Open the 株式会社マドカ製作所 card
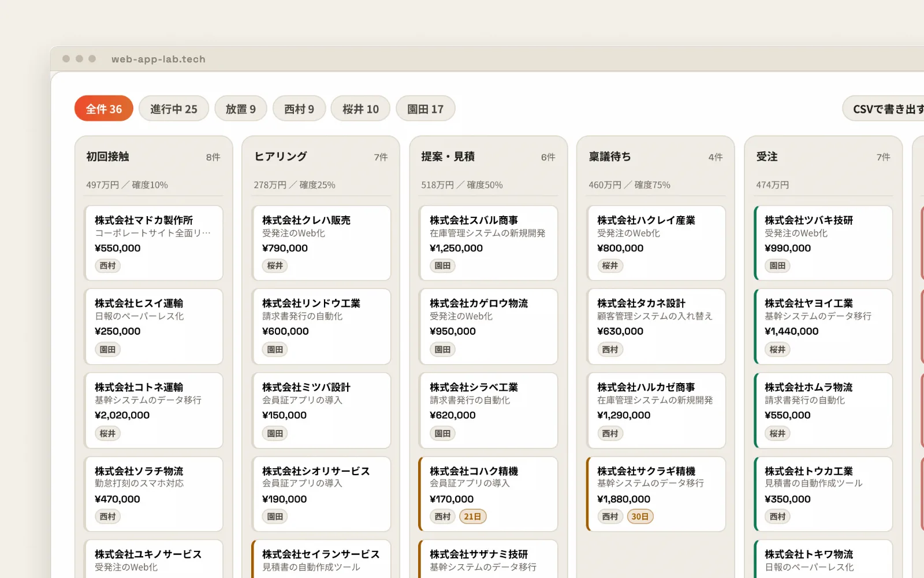The image size is (924, 578). click(154, 243)
